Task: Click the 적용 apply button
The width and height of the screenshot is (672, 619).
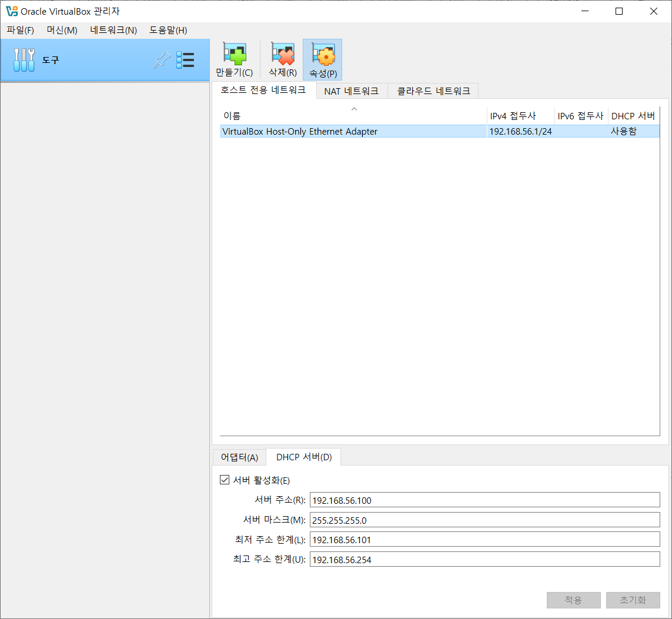Action: 573,600
